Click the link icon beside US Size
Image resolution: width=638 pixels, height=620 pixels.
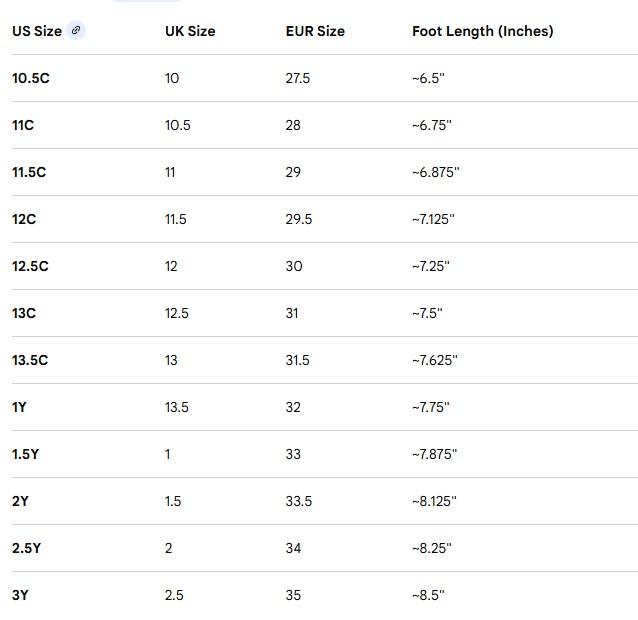76,30
